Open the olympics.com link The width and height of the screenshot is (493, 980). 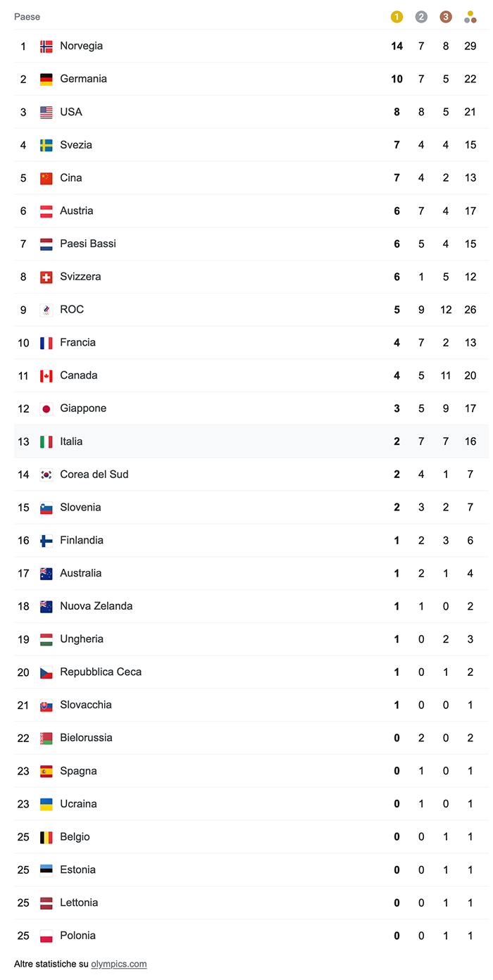pos(119,964)
